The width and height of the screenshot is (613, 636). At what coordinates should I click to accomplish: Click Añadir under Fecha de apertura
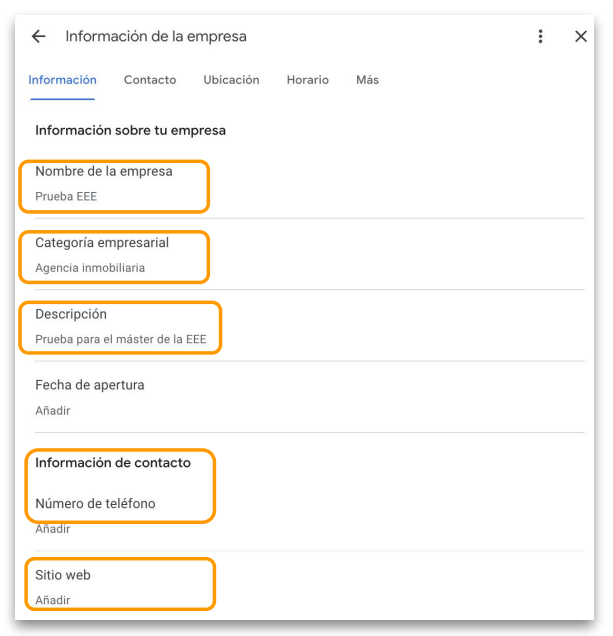(53, 411)
